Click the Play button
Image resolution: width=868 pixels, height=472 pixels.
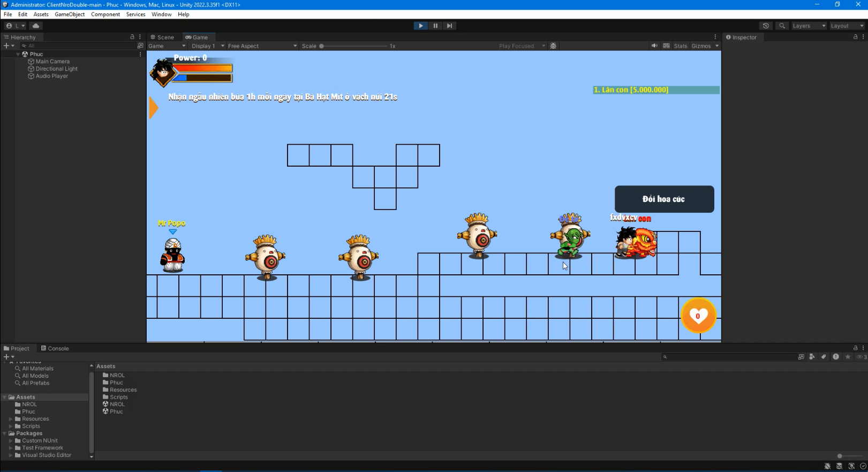click(420, 26)
